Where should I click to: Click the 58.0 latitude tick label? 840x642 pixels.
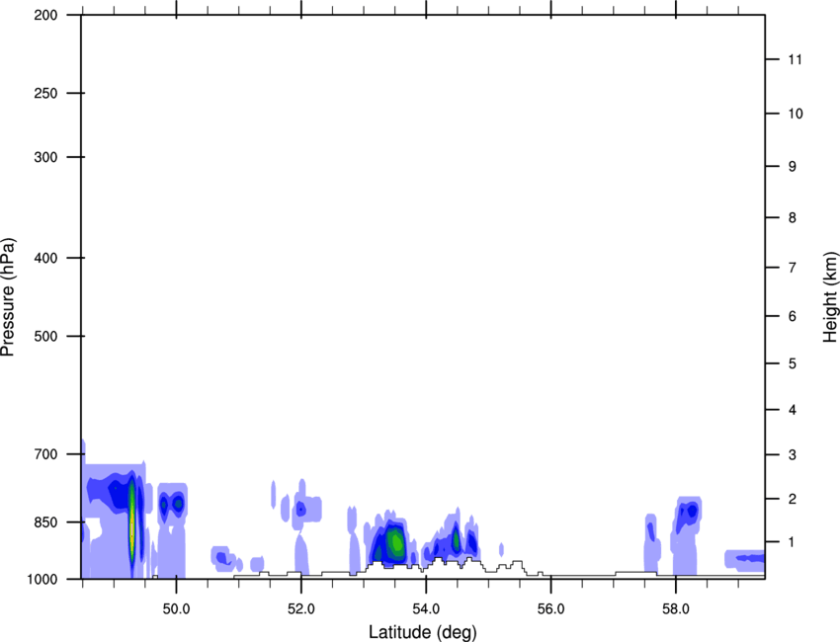[x=676, y=609]
